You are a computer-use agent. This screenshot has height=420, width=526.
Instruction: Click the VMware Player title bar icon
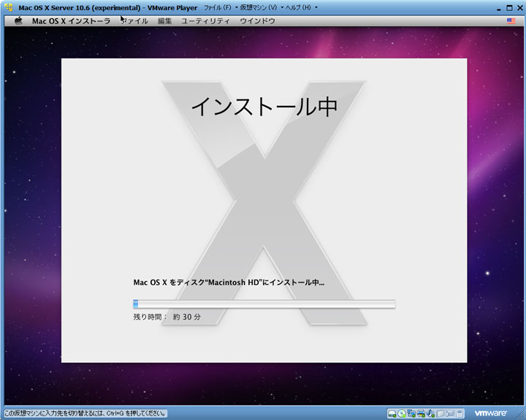(x=8, y=7)
